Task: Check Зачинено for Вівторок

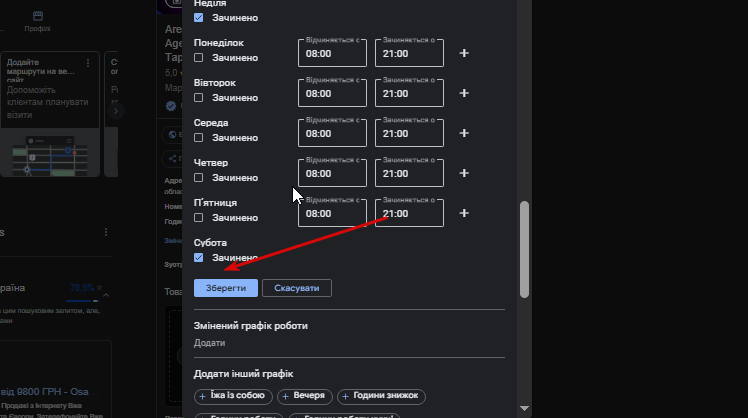Action: coord(198,98)
